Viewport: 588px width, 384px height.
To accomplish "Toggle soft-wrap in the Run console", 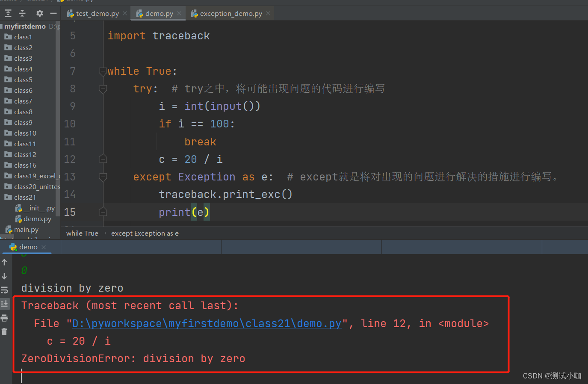I will (4, 290).
